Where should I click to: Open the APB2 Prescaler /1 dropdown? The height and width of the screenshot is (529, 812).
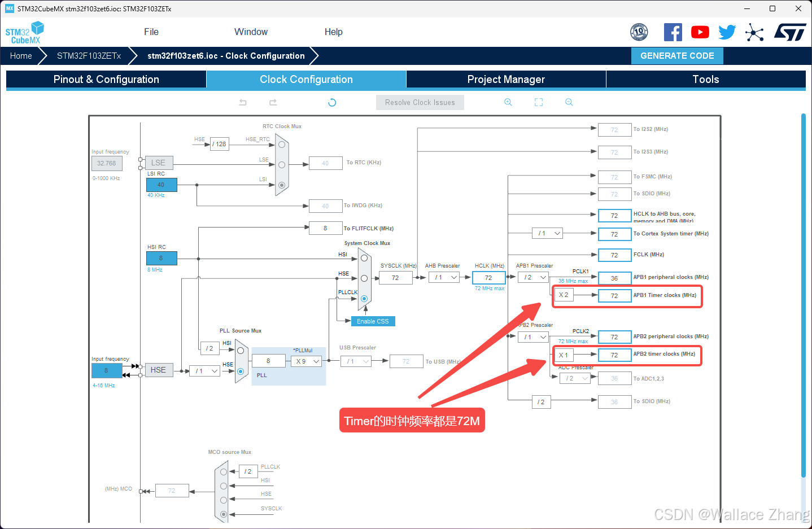tap(534, 337)
